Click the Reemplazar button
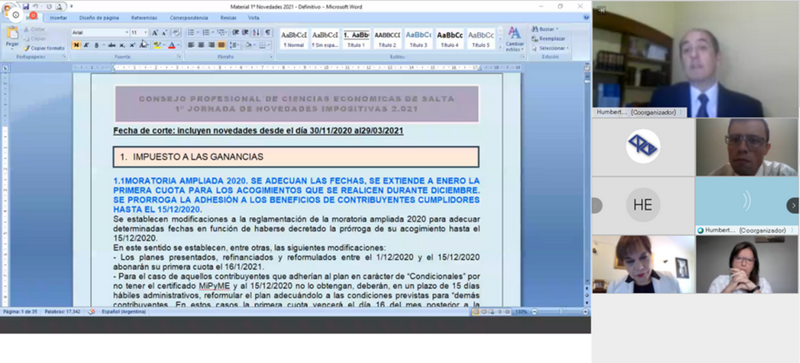This screenshot has height=363, width=800. tap(548, 39)
